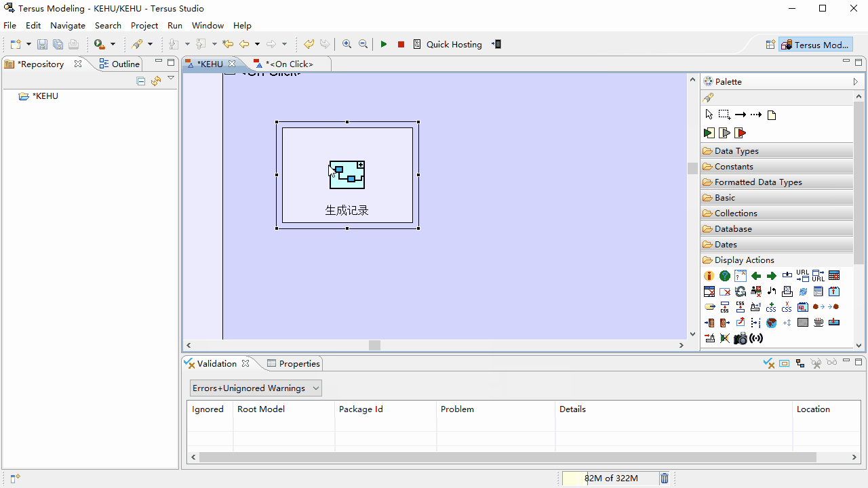Pick the solid arrow Flow tool

(x=740, y=115)
